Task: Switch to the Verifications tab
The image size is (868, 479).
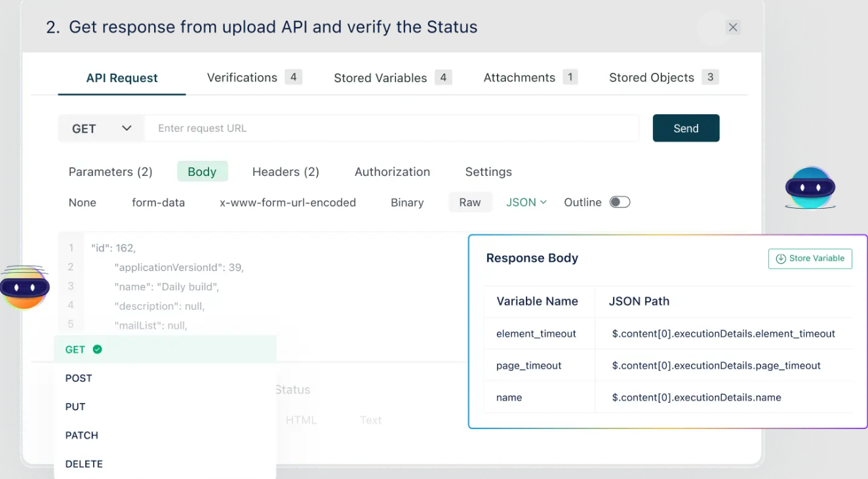Action: point(242,77)
